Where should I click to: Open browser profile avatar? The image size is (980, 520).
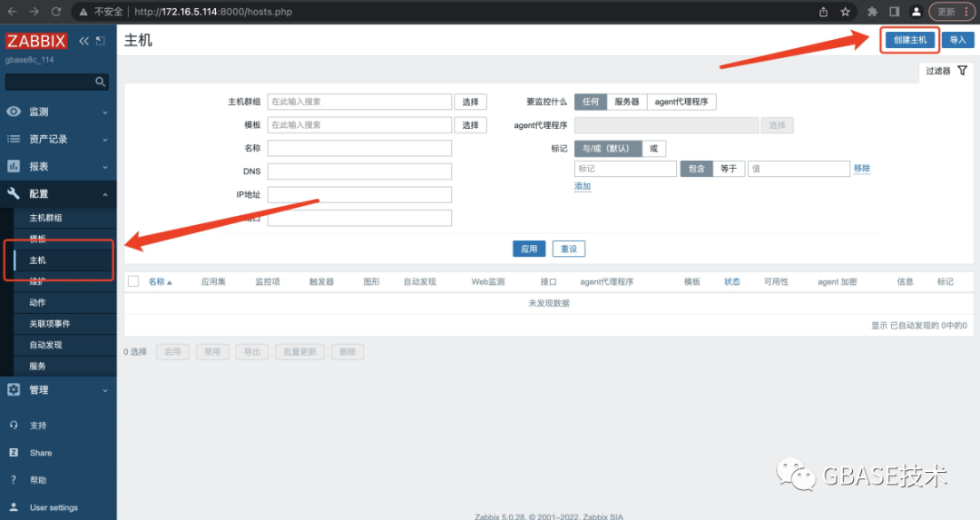[x=916, y=12]
